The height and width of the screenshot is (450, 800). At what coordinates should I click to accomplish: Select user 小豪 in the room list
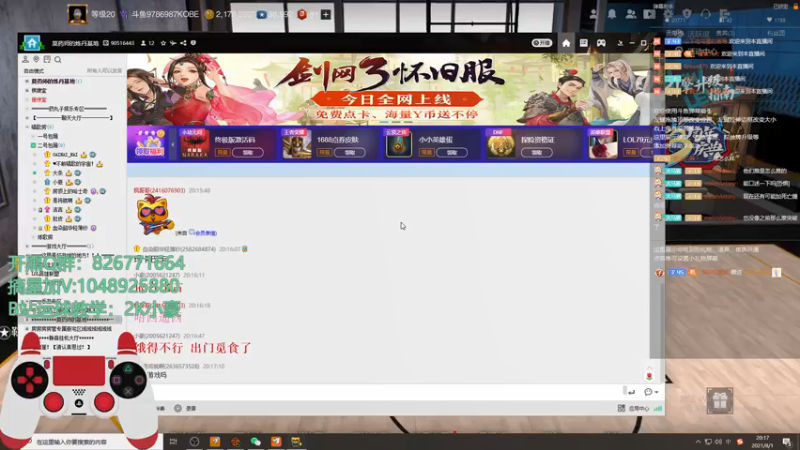click(58, 182)
